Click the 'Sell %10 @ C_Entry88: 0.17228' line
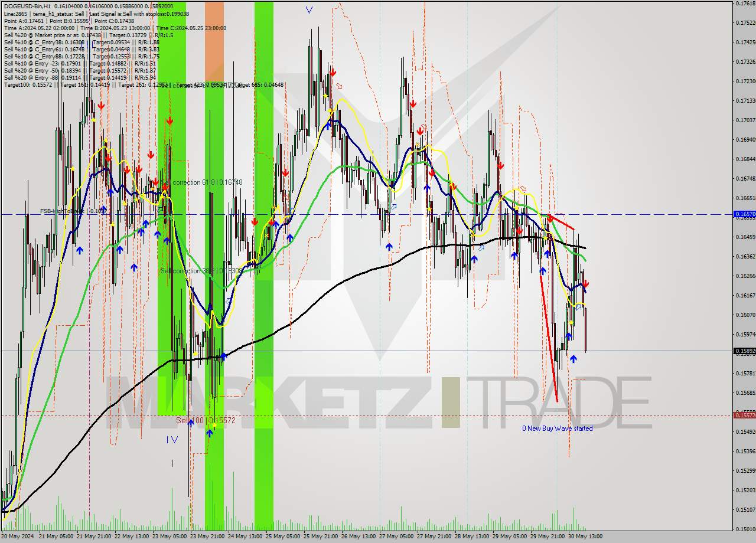Viewport: 756px width, 543px height. (x=82, y=56)
